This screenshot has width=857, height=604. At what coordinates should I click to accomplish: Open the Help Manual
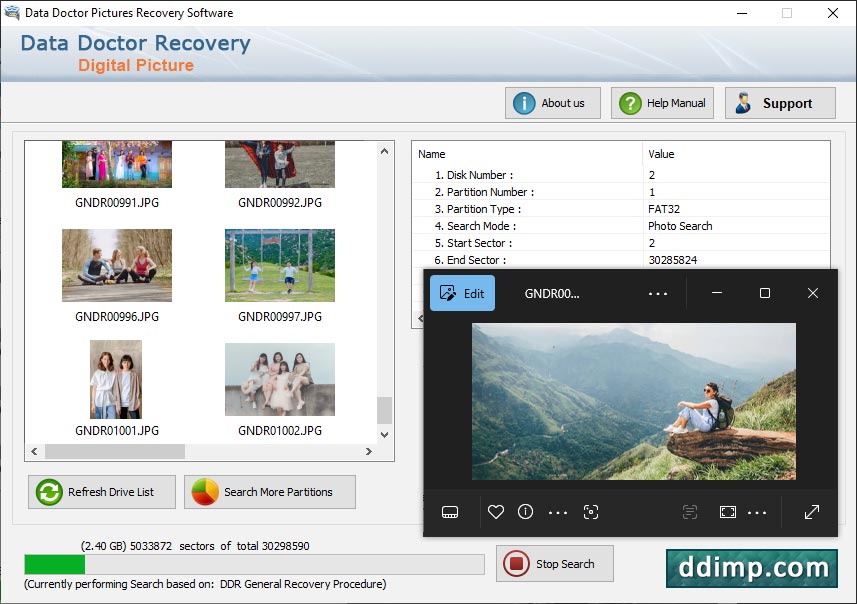(x=661, y=102)
